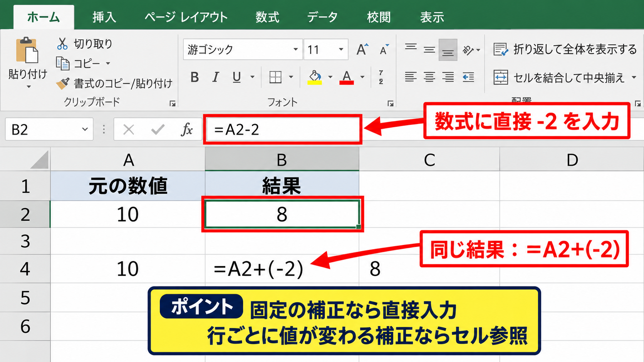The image size is (644, 362).
Task: Toggle Underline formatting
Action: coord(236,77)
